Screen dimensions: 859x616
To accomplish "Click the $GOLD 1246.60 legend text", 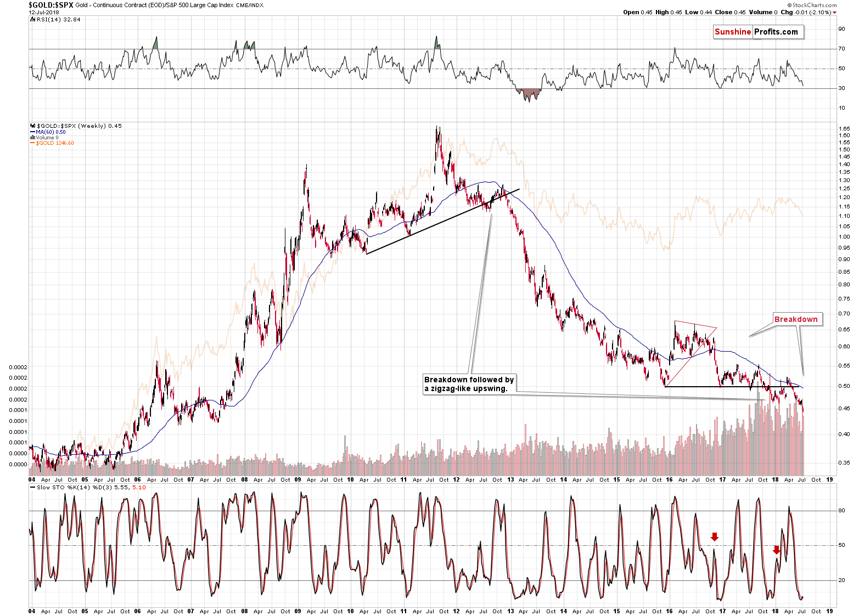I will [55, 143].
